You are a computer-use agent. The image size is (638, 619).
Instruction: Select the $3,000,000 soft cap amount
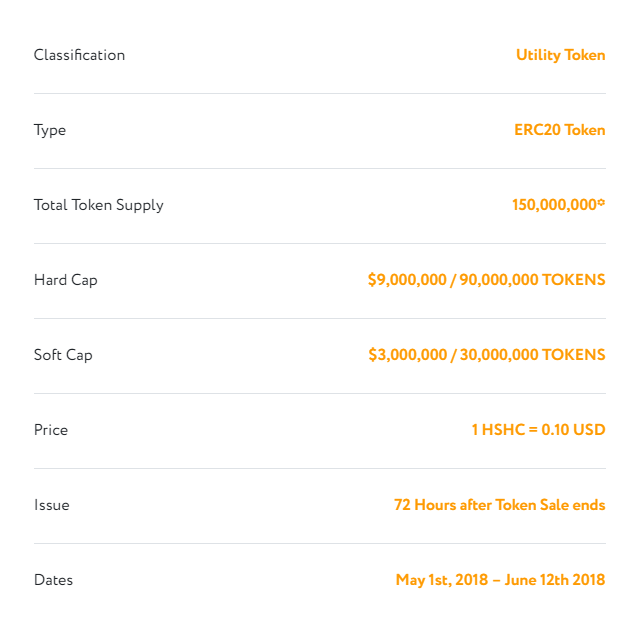pyautogui.click(x=407, y=355)
